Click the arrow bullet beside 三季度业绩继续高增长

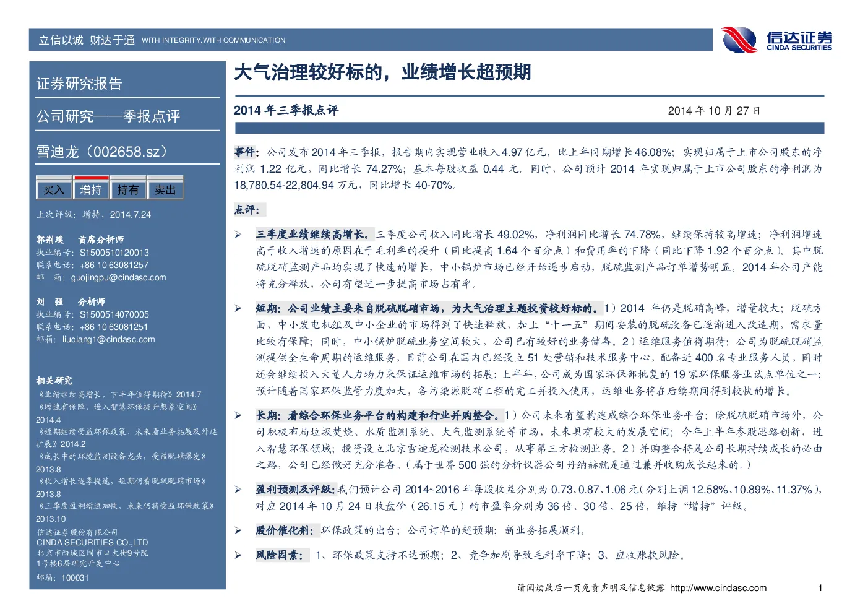tap(238, 235)
